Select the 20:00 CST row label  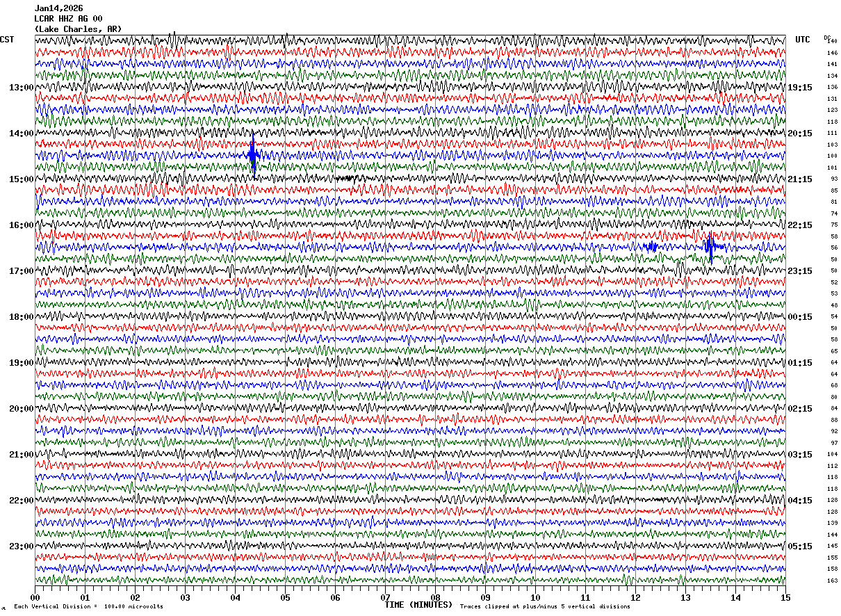pos(22,409)
